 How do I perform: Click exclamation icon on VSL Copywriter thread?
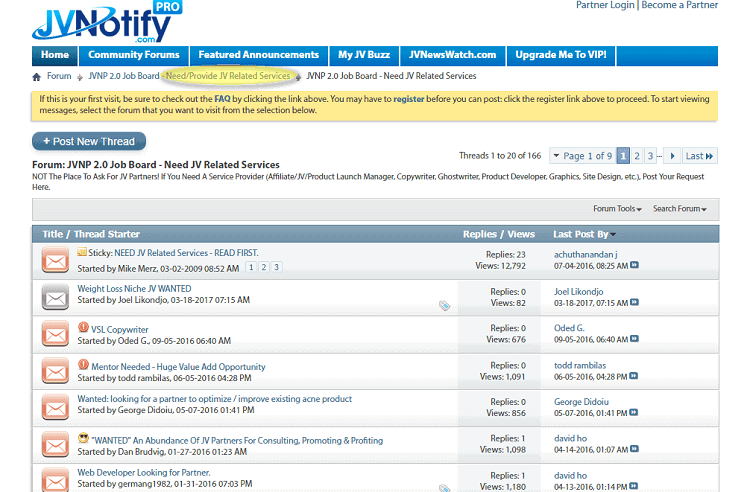83,327
